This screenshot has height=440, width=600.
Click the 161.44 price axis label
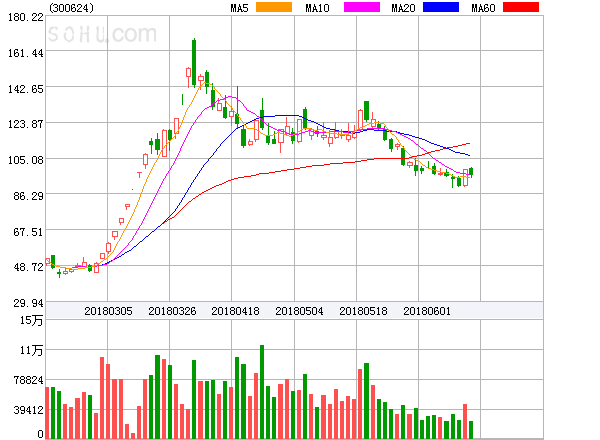(x=26, y=53)
